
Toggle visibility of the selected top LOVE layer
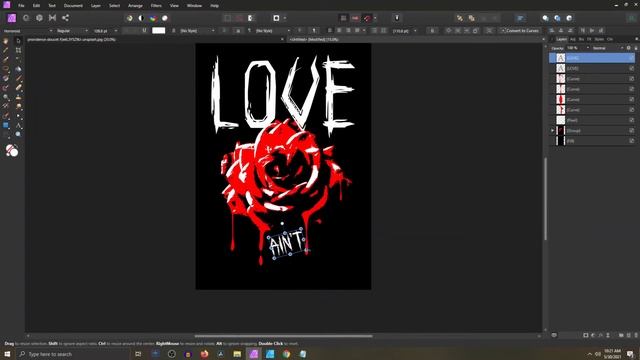pos(631,58)
